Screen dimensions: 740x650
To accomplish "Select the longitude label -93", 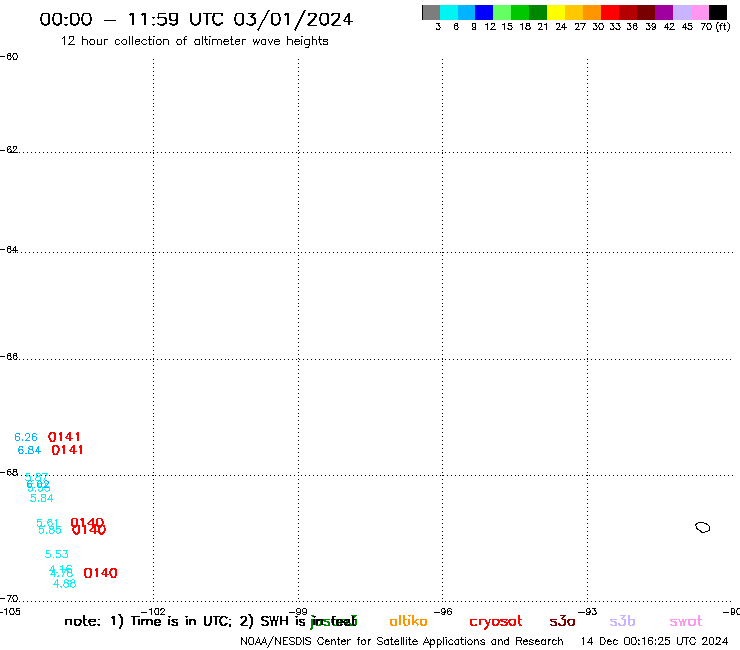I will coord(588,612).
